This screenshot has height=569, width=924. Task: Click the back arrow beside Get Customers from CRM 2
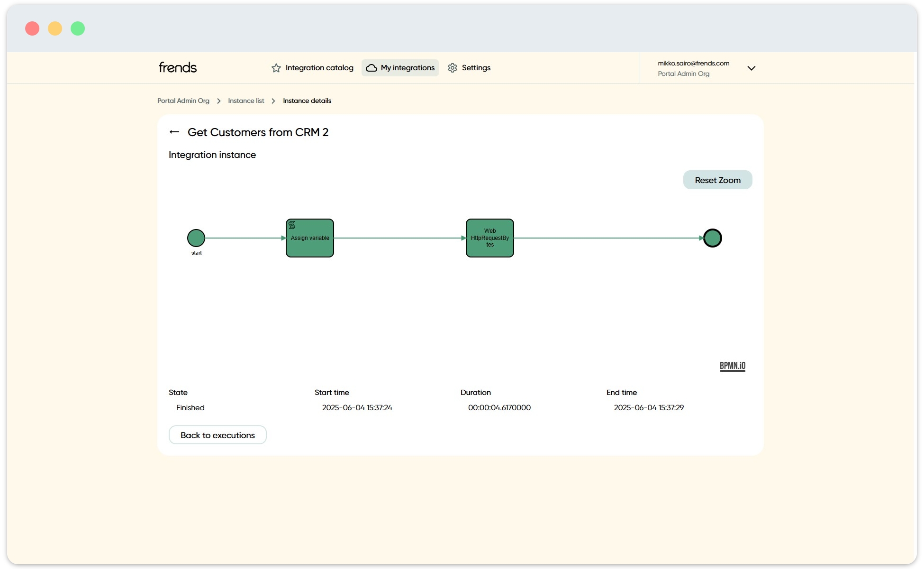tap(174, 132)
